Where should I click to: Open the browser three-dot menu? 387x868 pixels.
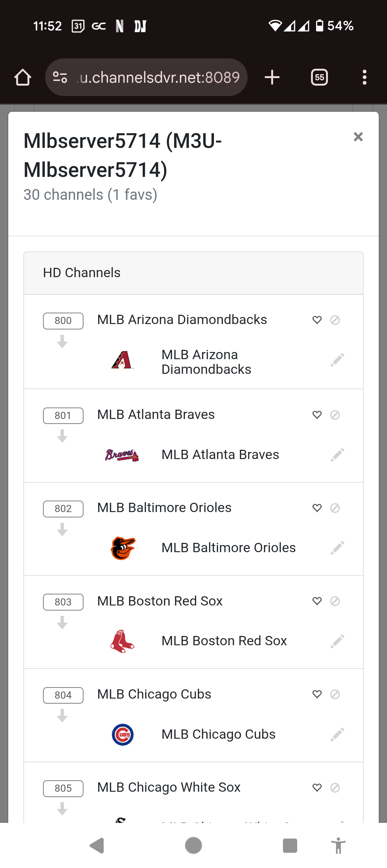[x=364, y=77]
